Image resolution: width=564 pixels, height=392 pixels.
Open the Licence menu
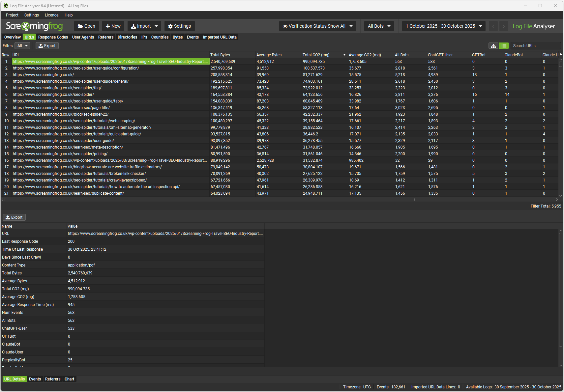pyautogui.click(x=51, y=15)
